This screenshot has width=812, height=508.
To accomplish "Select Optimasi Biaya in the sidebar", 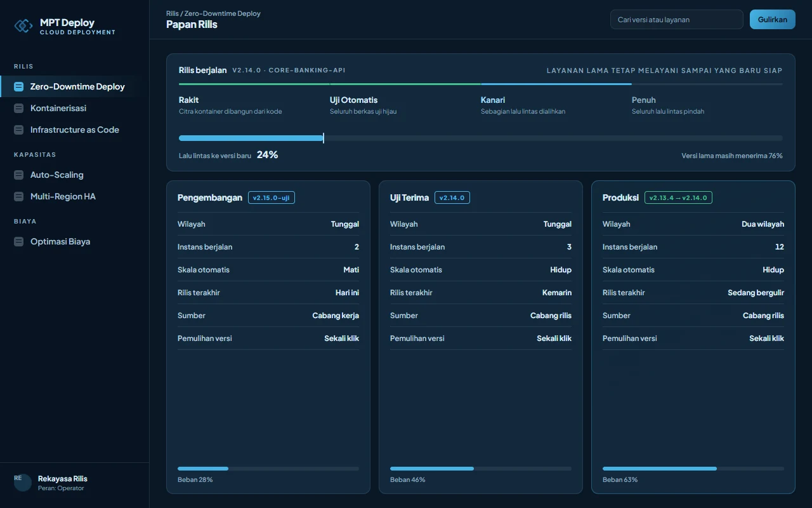I will tap(75, 242).
